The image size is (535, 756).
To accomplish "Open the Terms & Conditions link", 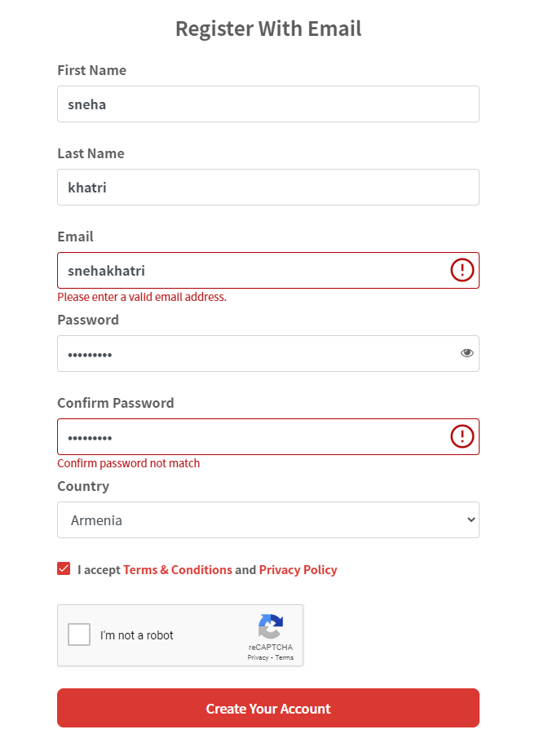I will coord(177,569).
